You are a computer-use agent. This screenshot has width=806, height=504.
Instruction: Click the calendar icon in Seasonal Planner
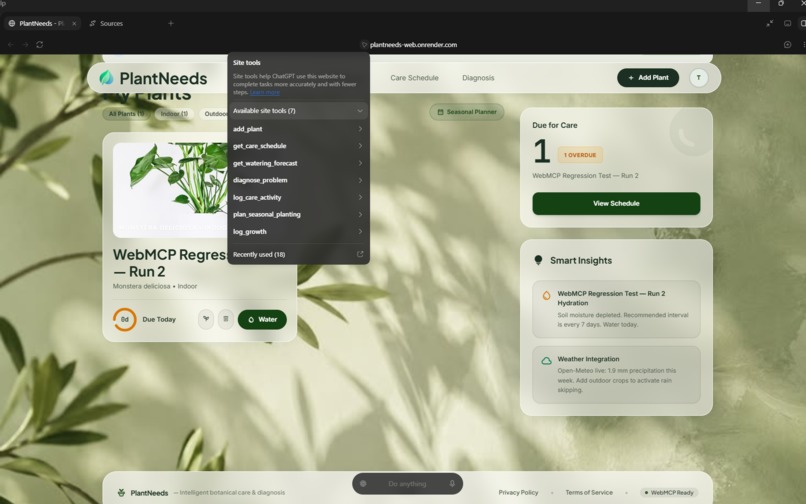point(440,112)
